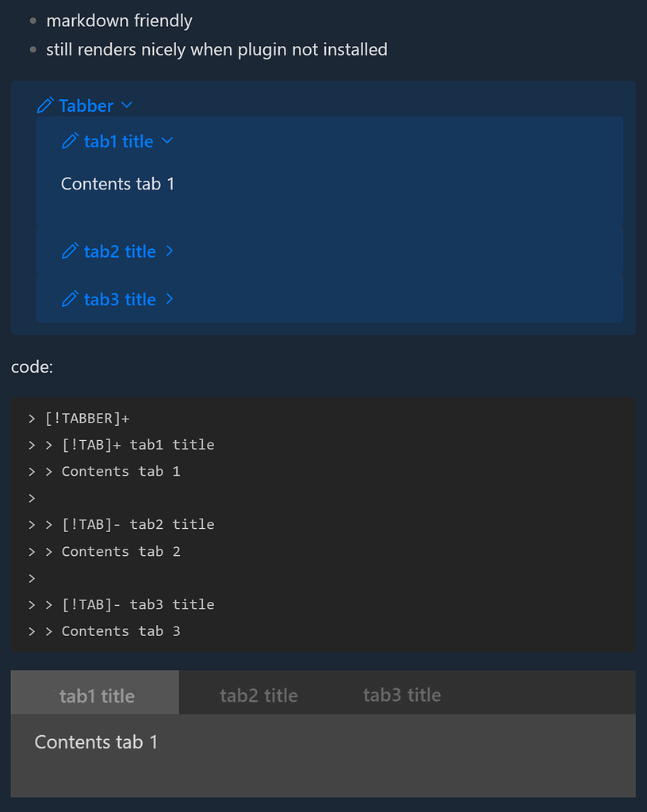Click the pencil icon next to tab3 title
Image resolution: width=647 pixels, height=812 pixels.
point(70,299)
